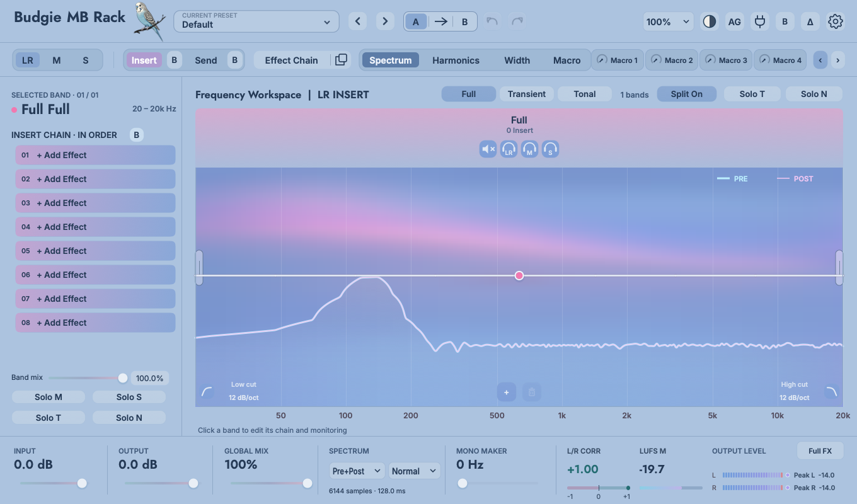
Task: Click the delta icon button
Action: pos(810,21)
